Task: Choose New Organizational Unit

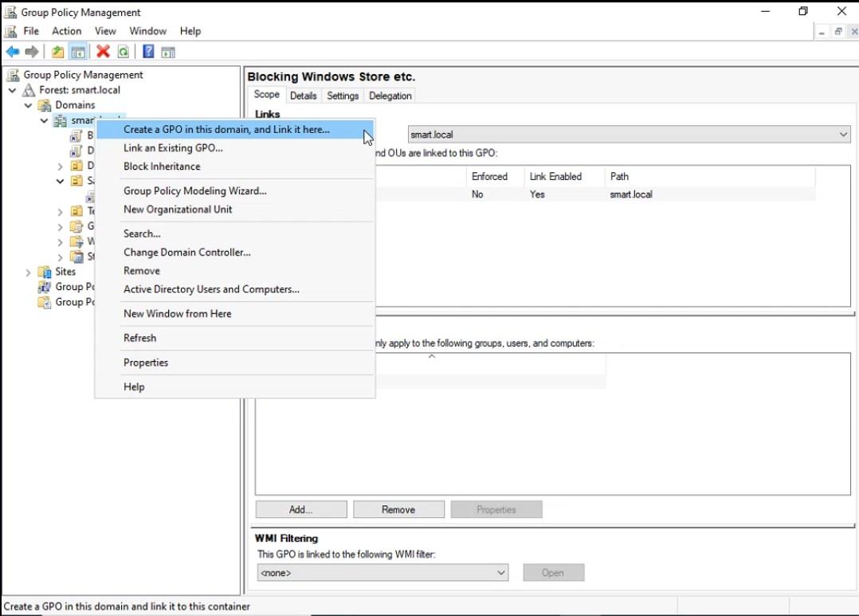Action: (235, 210)
